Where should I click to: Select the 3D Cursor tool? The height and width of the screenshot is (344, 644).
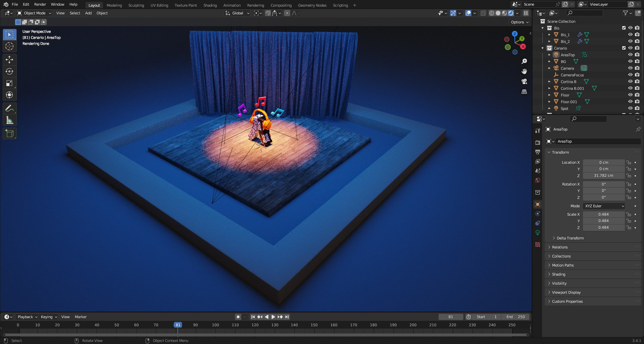tap(9, 46)
